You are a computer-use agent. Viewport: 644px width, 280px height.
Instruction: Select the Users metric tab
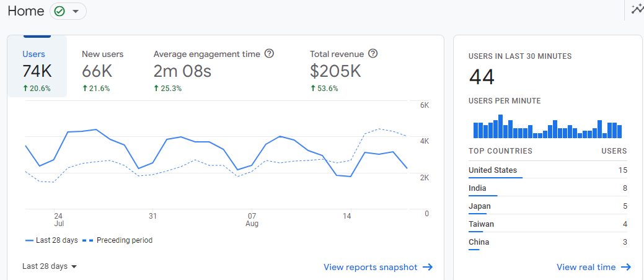37,66
